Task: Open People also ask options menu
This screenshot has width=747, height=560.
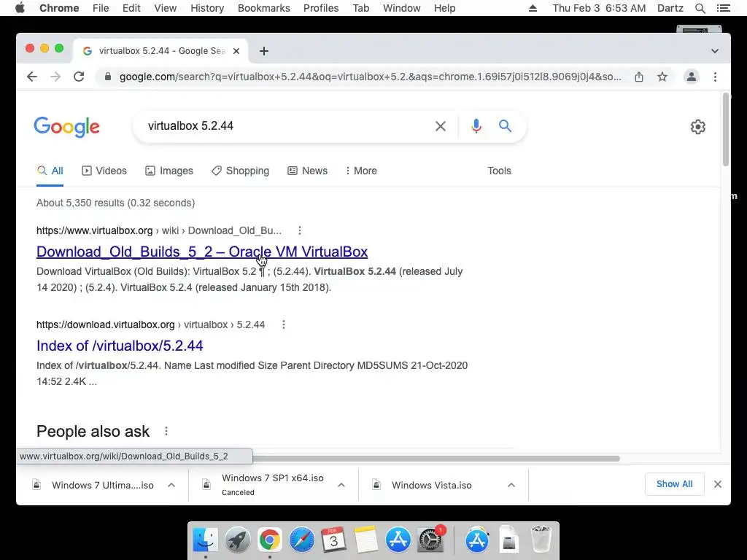Action: tap(166, 432)
